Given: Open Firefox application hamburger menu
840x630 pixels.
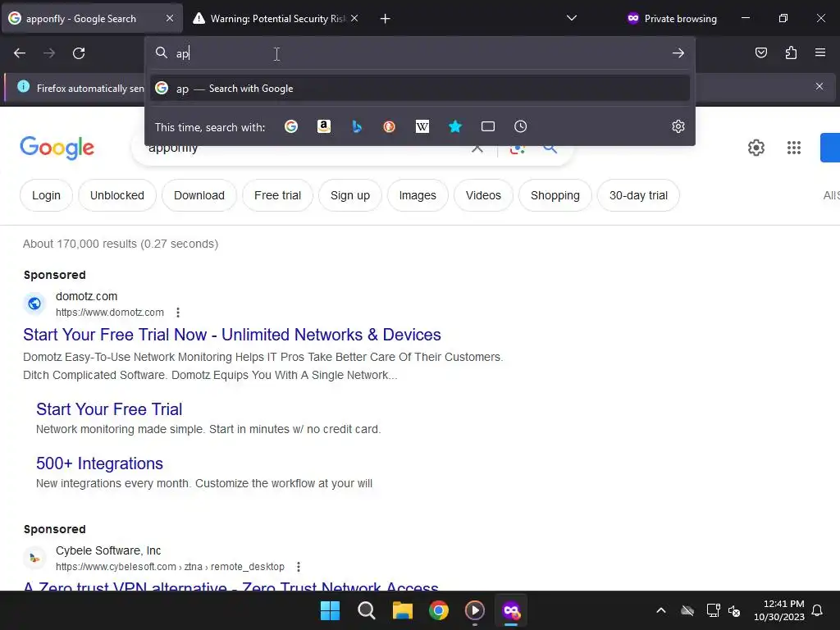Looking at the screenshot, I should pyautogui.click(x=820, y=52).
